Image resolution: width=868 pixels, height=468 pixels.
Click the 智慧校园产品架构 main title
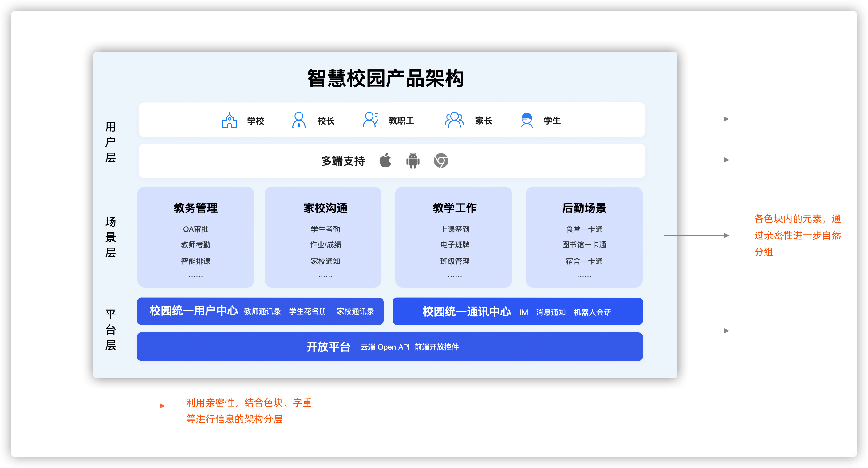(x=385, y=78)
